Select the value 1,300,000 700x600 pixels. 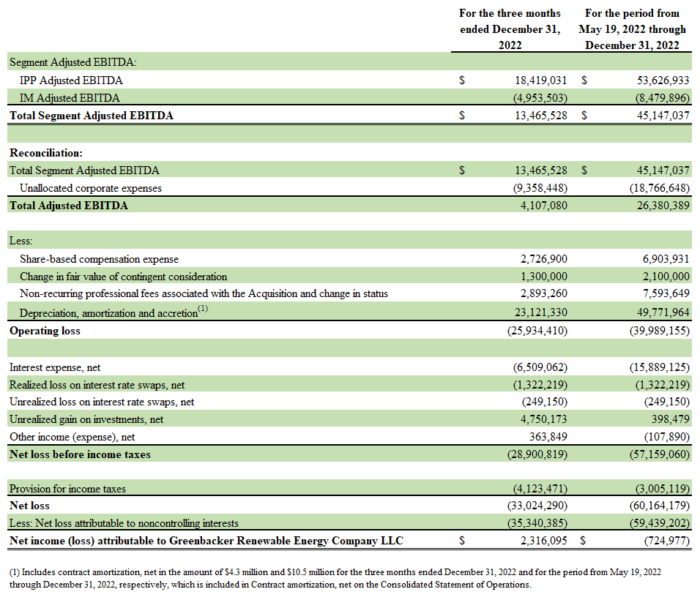pos(544,277)
